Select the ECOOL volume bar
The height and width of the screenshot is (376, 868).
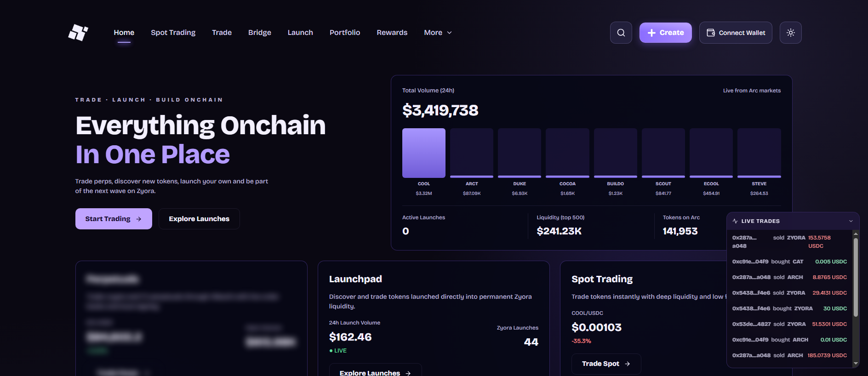click(x=711, y=153)
